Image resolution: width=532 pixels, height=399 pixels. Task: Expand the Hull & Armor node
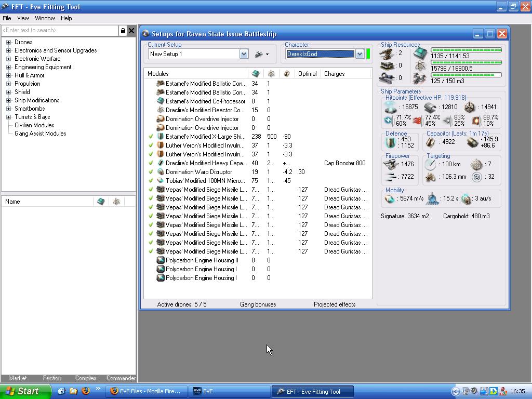[8, 76]
